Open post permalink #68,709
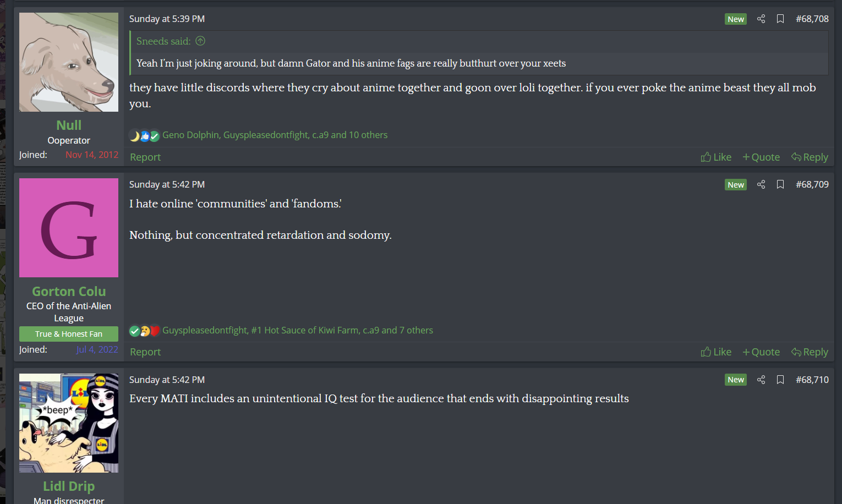Image resolution: width=842 pixels, height=504 pixels. [812, 184]
